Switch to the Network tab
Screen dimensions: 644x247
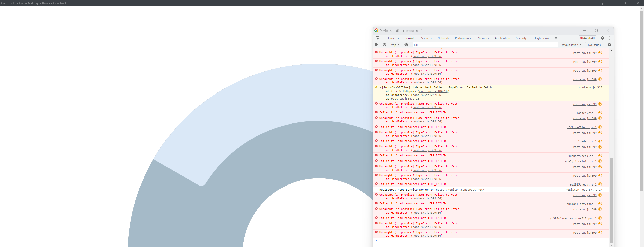(443, 38)
